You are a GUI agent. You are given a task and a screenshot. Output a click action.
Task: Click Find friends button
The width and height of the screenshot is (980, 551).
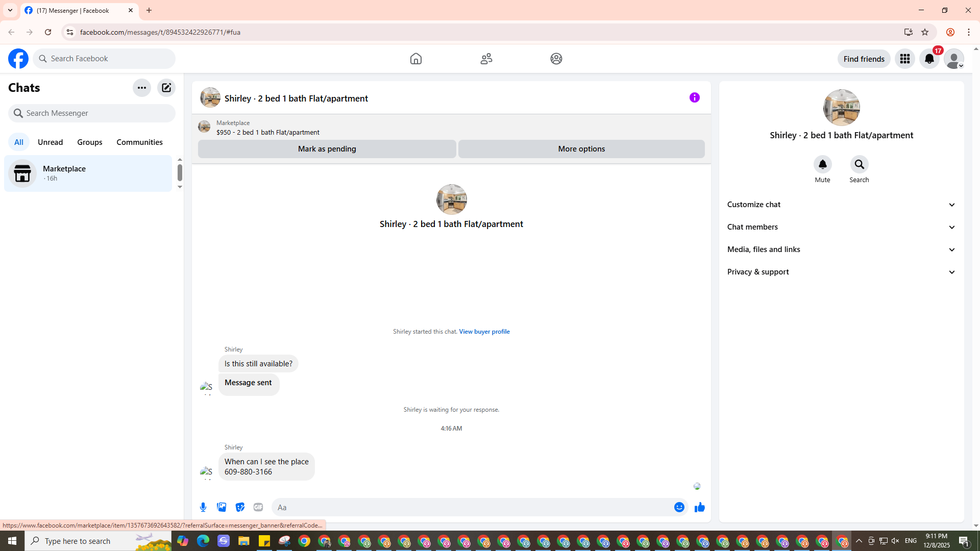(x=864, y=59)
